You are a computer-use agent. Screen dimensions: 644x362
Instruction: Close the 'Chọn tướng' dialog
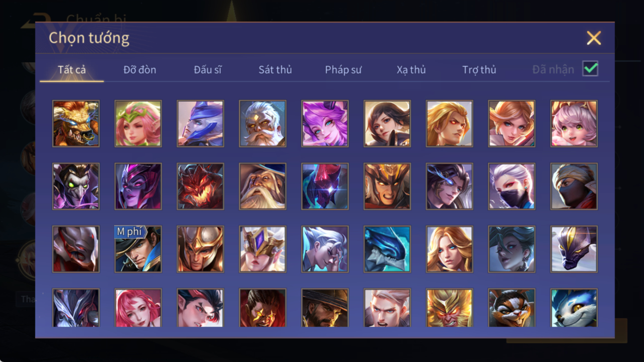(x=594, y=38)
